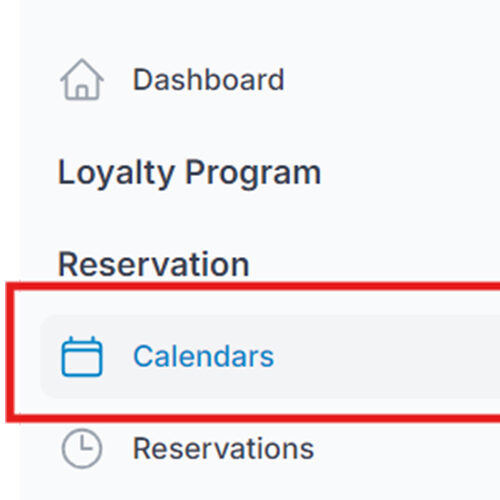Click the Dashboard house icon
500x500 pixels.
coord(82,80)
